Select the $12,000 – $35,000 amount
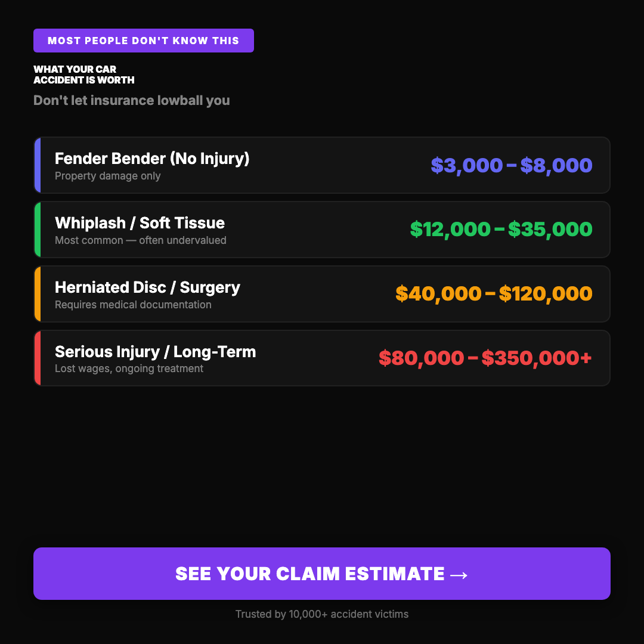This screenshot has width=644, height=644. 501,230
